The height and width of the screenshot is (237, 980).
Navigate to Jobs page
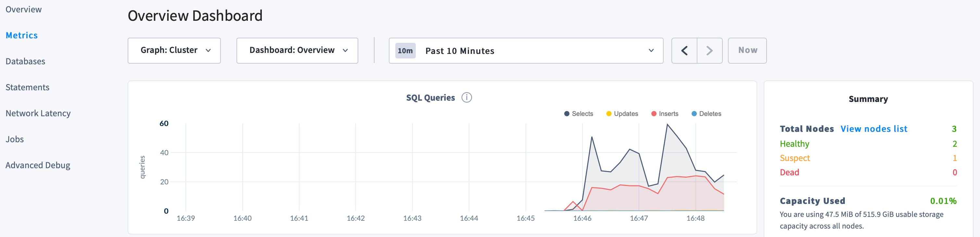pos(15,139)
